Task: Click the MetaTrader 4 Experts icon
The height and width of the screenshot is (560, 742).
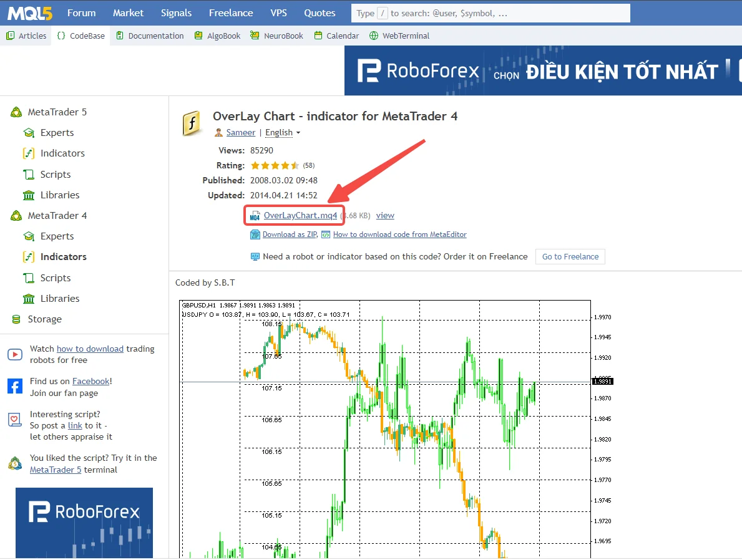Action: [29, 236]
